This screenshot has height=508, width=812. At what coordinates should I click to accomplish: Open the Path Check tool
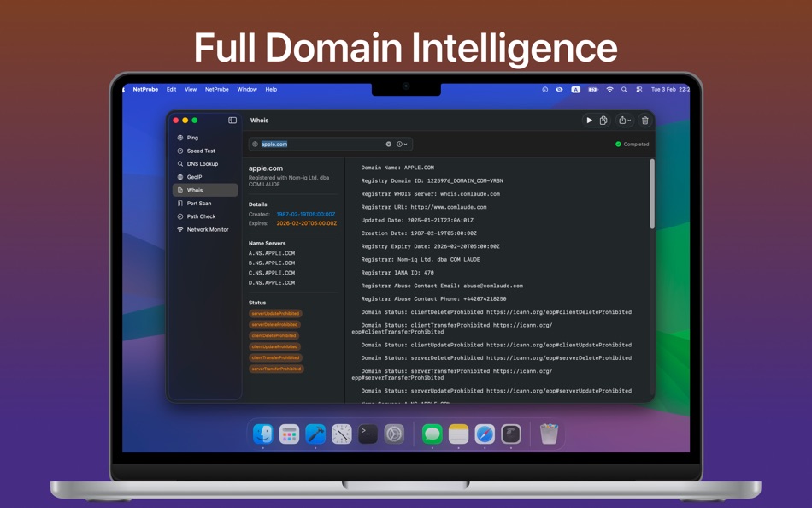click(x=197, y=216)
